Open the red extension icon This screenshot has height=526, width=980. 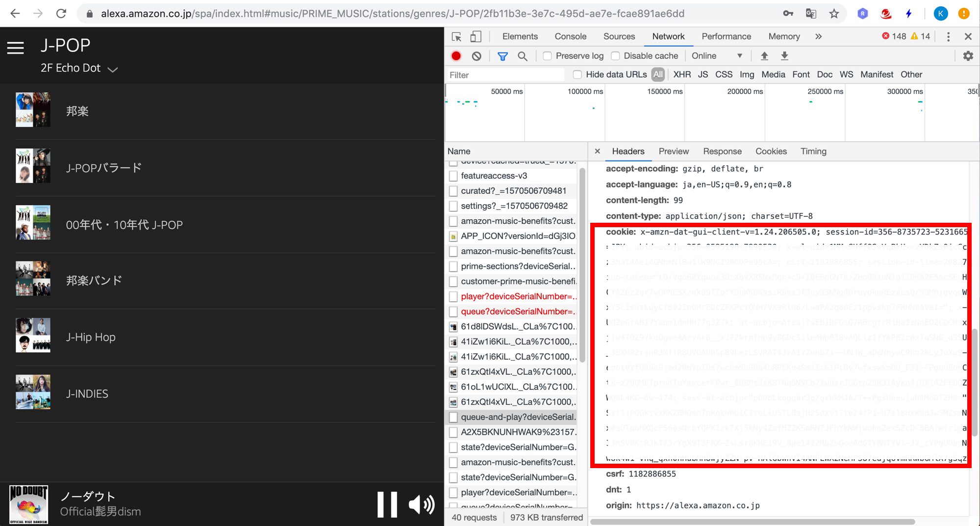coord(886,14)
